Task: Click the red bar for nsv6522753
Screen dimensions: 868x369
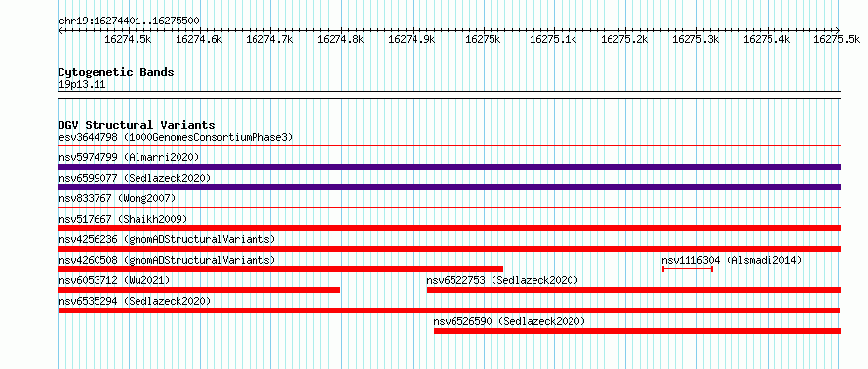Action: point(634,290)
